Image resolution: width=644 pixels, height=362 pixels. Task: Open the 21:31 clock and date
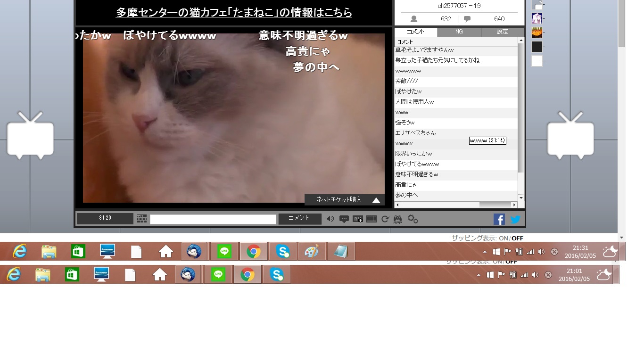[580, 252]
